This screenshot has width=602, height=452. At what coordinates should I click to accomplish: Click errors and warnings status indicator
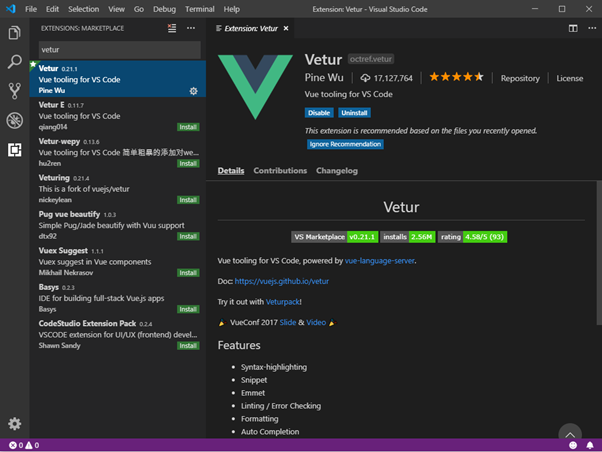click(x=24, y=445)
